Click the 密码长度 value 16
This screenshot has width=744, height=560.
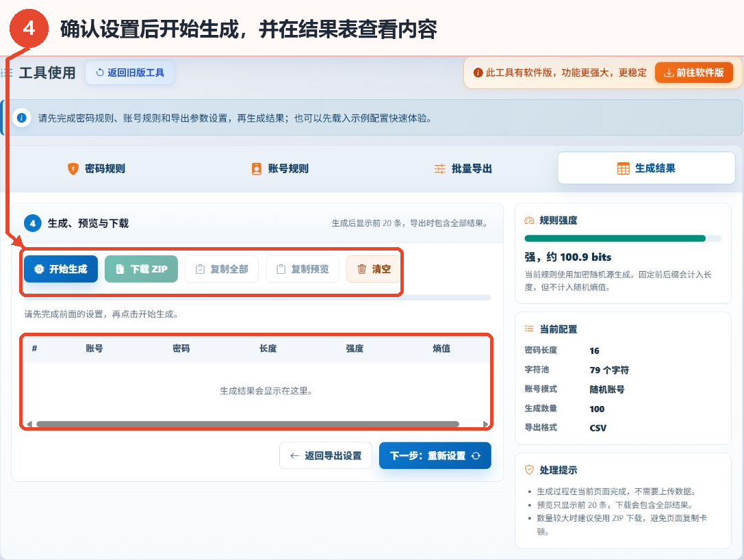point(594,351)
